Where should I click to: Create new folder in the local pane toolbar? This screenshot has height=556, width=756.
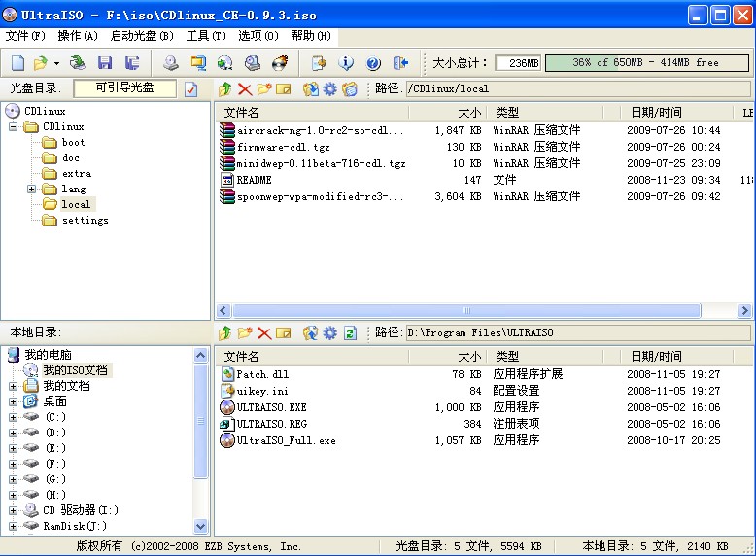[x=245, y=332]
